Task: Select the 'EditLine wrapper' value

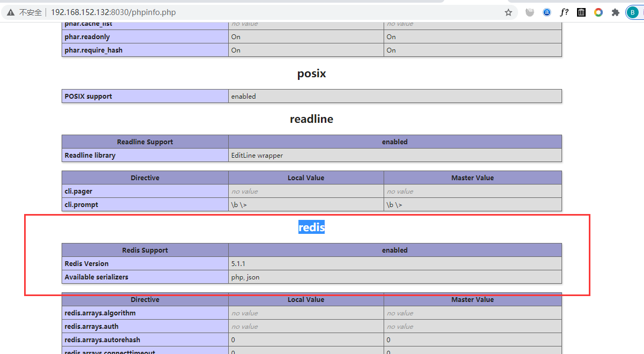Action: [x=257, y=155]
